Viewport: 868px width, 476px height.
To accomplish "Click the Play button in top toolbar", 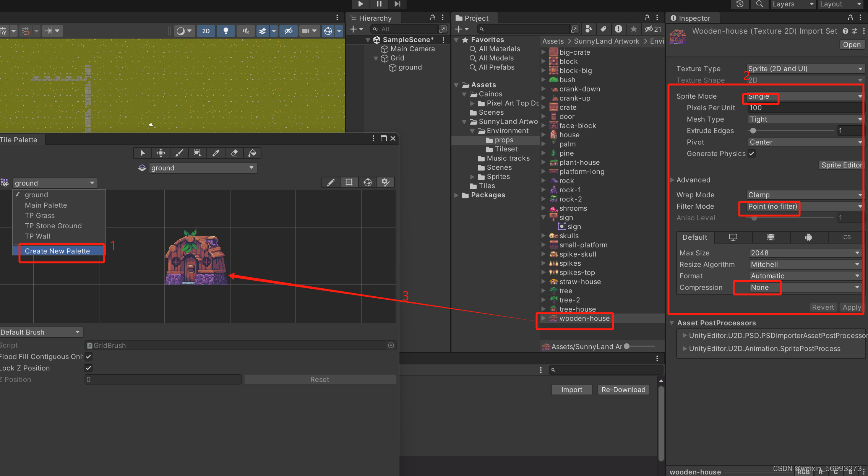I will pos(360,4).
